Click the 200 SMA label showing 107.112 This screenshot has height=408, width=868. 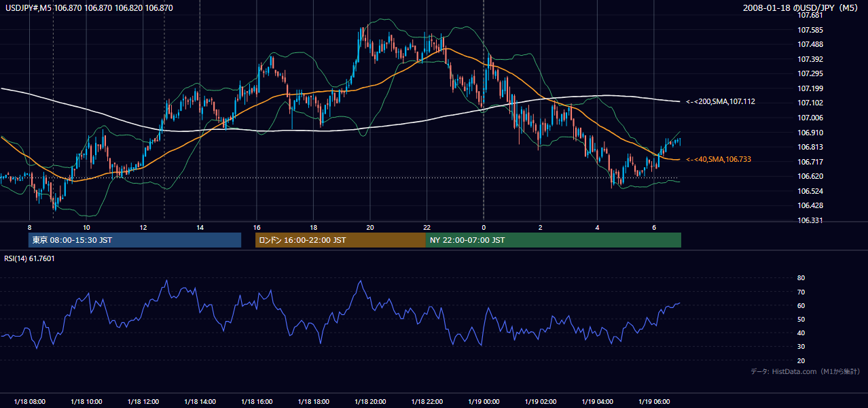tap(721, 102)
